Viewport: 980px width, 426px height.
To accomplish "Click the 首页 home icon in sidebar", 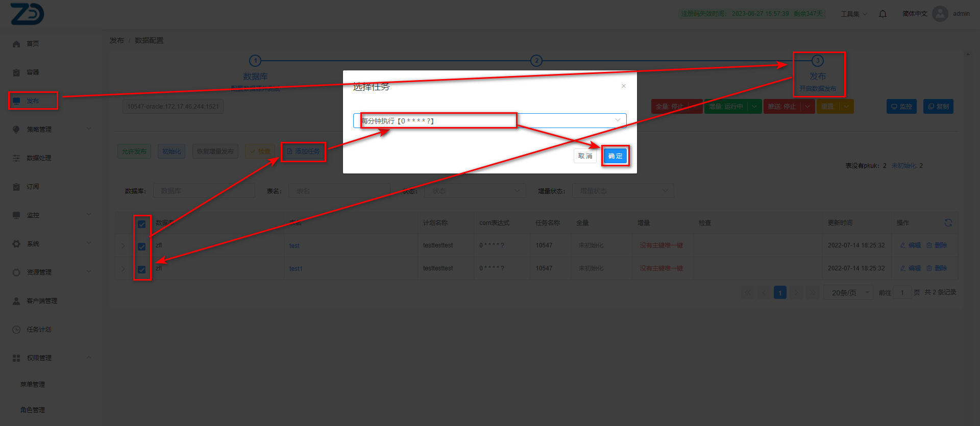I will click(16, 44).
